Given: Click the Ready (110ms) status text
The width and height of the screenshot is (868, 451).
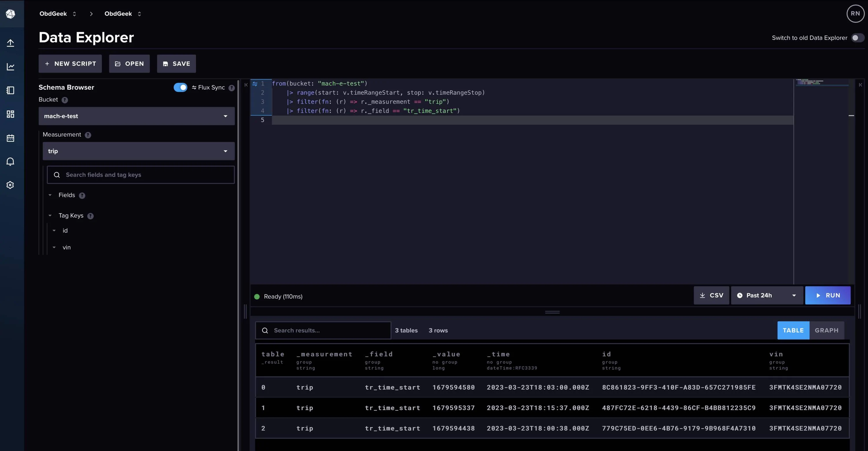Looking at the screenshot, I should pyautogui.click(x=283, y=297).
